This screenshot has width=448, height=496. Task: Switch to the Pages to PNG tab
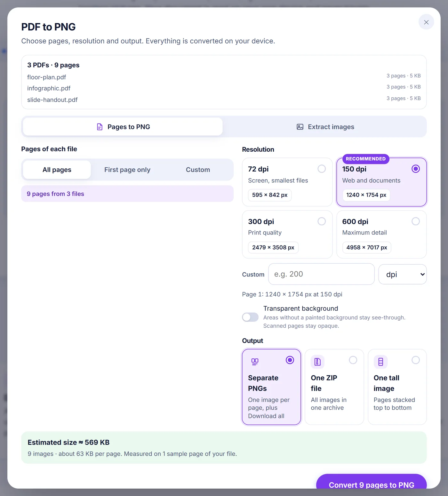click(x=123, y=127)
